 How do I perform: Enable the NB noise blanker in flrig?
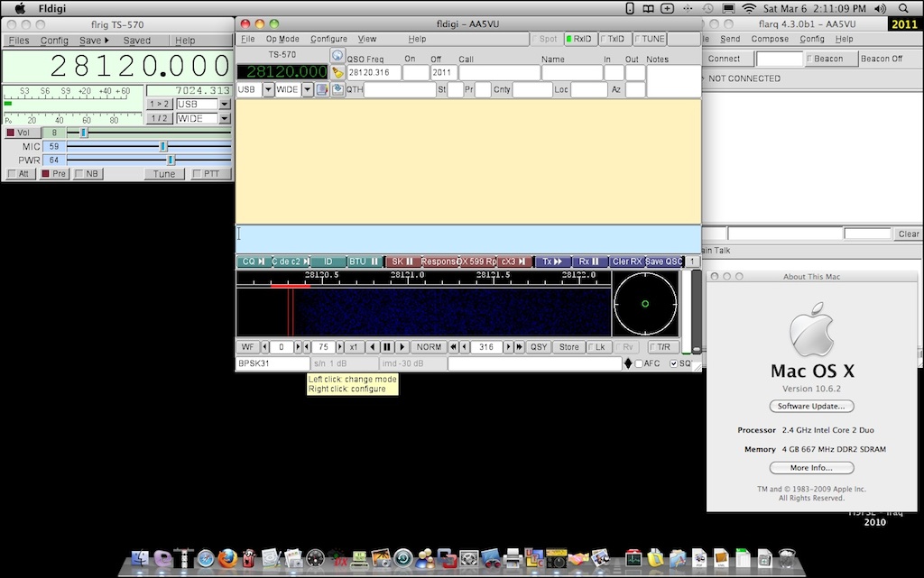click(x=88, y=174)
